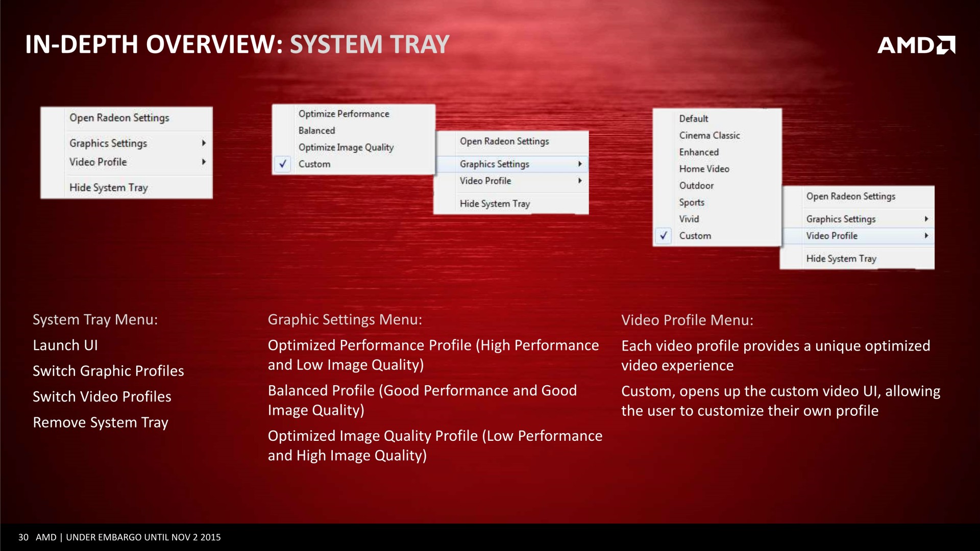The image size is (980, 551).
Task: Choose the Sports video profile
Action: tap(692, 203)
